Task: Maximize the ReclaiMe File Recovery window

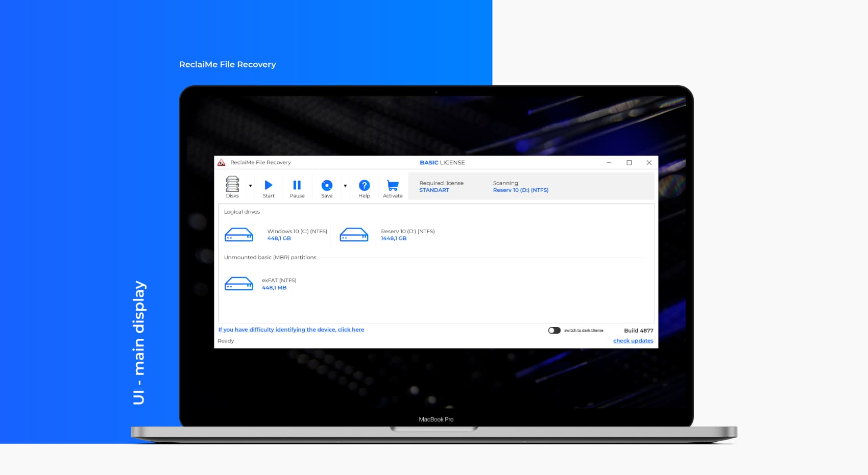Action: 629,163
